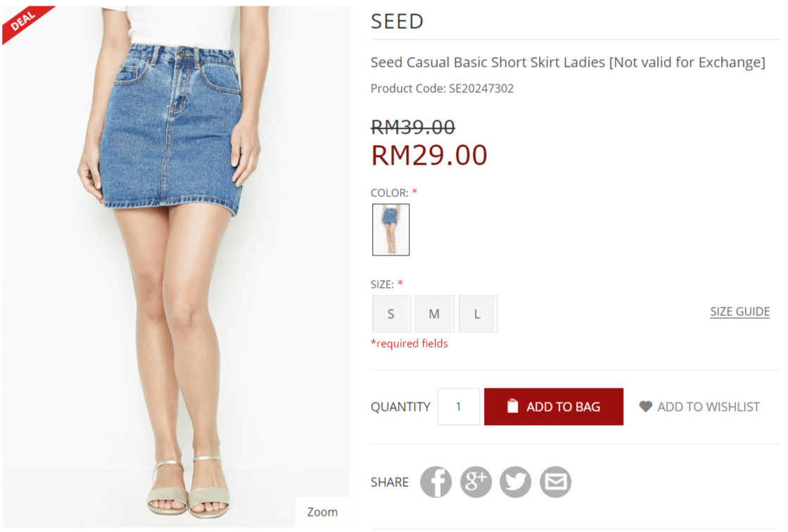Pick size L option
The image size is (788, 532).
(x=478, y=314)
